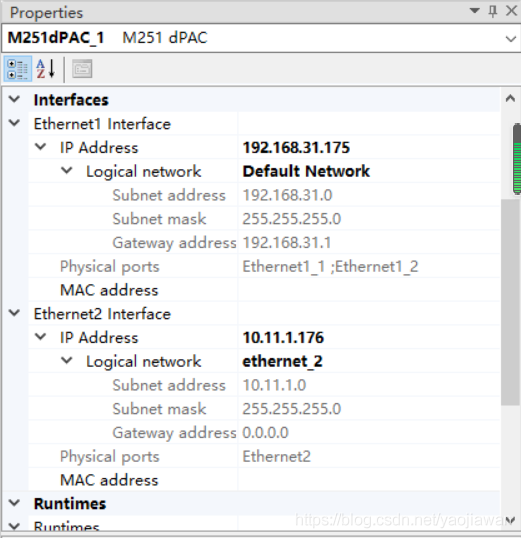Click the scroll down arrow in property grid

pos(510,521)
